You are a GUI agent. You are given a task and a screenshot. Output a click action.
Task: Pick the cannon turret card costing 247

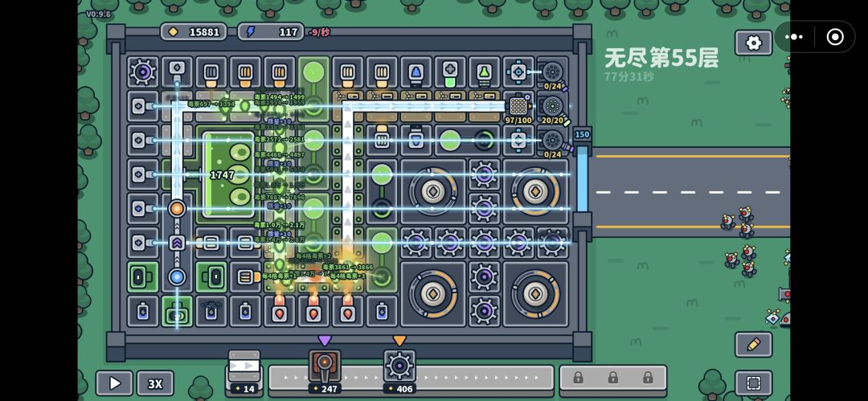click(325, 371)
